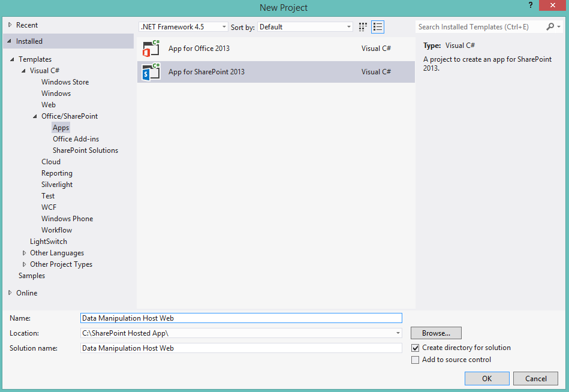Click the Search Installed Templates box
The height and width of the screenshot is (392, 569).
click(480, 27)
